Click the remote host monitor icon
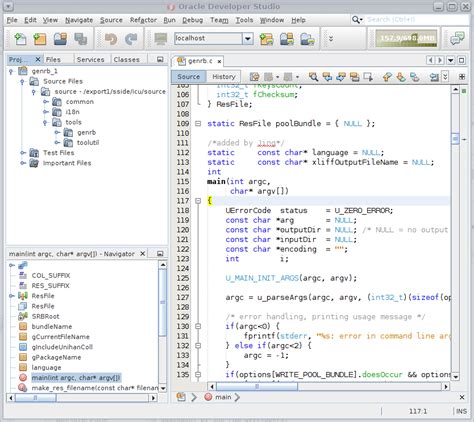This screenshot has height=422, width=474. (161, 39)
